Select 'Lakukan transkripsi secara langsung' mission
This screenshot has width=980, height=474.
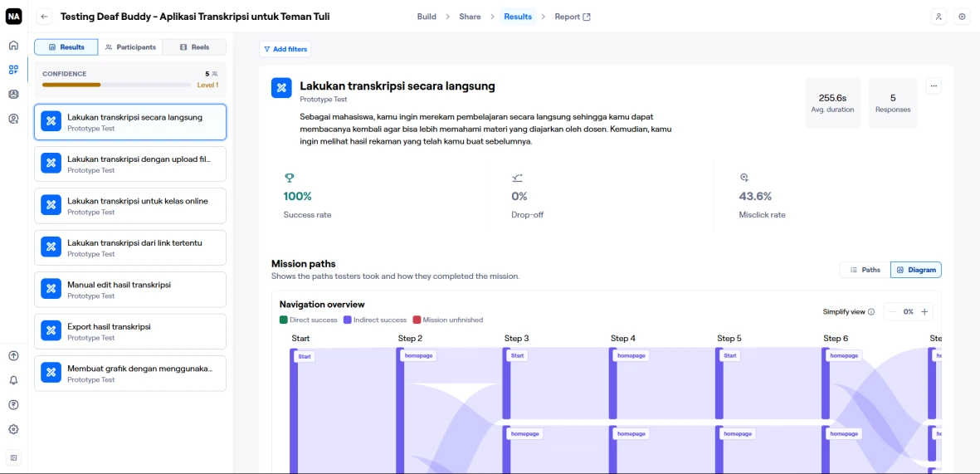click(130, 122)
